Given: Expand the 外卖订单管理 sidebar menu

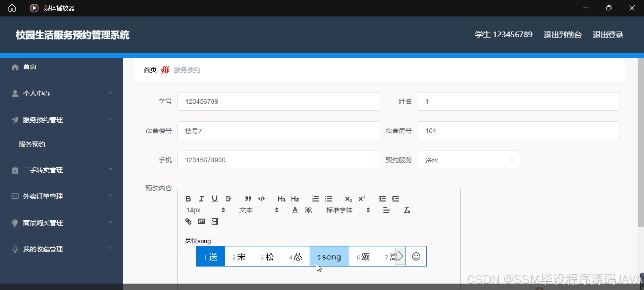Looking at the screenshot, I should (61, 196).
